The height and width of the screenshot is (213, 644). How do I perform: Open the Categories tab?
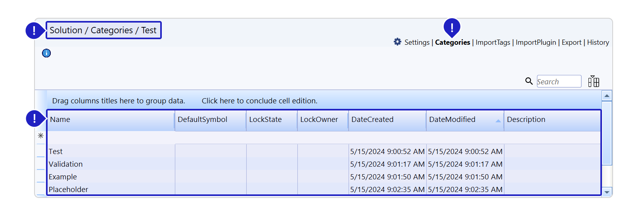pos(452,42)
